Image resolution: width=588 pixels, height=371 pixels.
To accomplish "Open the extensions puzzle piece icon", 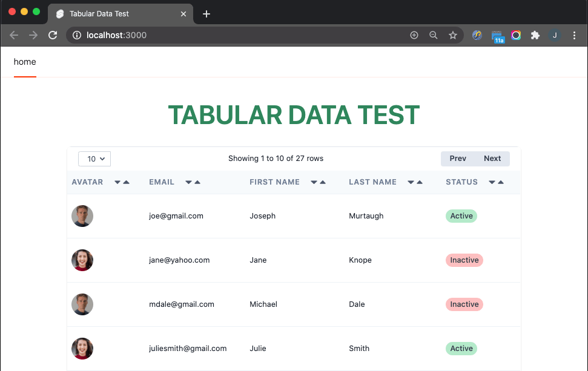I will [x=535, y=35].
